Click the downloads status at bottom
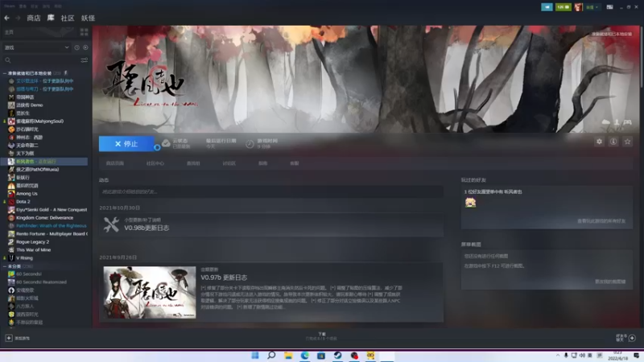 [321, 336]
